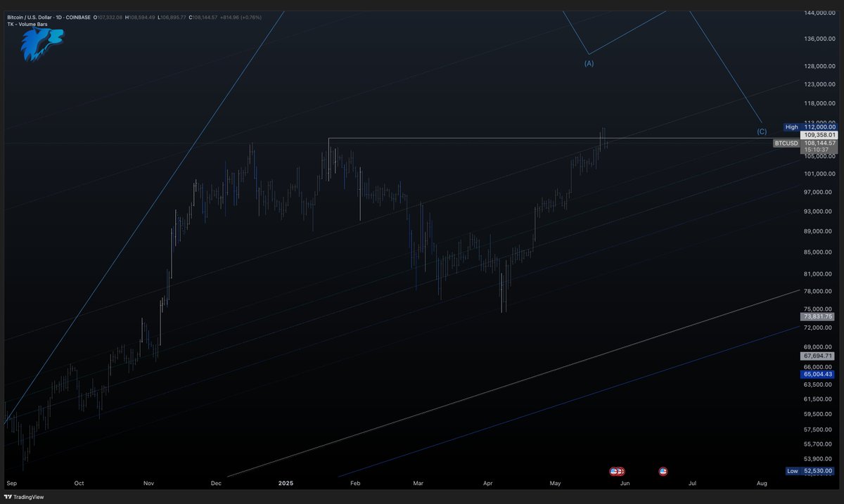
Task: Select the (C) wave label
Action: pos(762,131)
